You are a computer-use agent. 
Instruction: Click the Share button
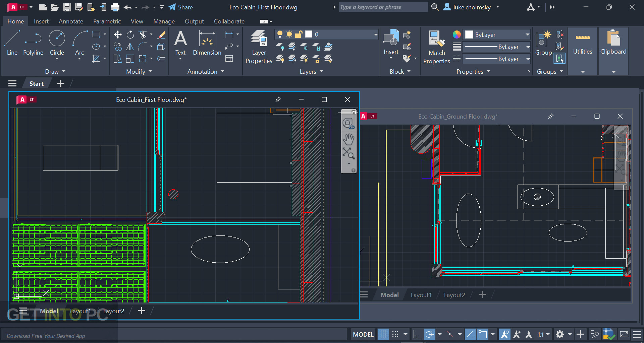click(180, 7)
